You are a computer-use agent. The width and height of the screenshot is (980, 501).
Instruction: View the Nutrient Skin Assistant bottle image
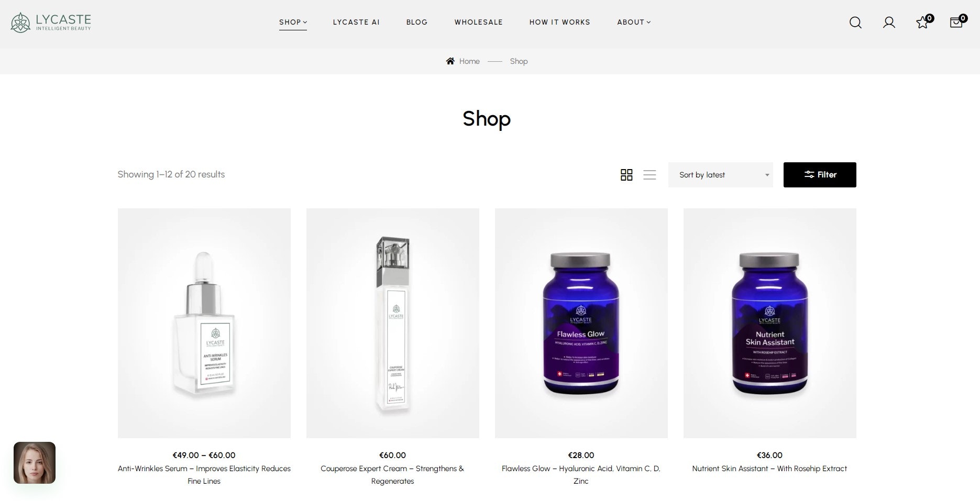point(770,323)
